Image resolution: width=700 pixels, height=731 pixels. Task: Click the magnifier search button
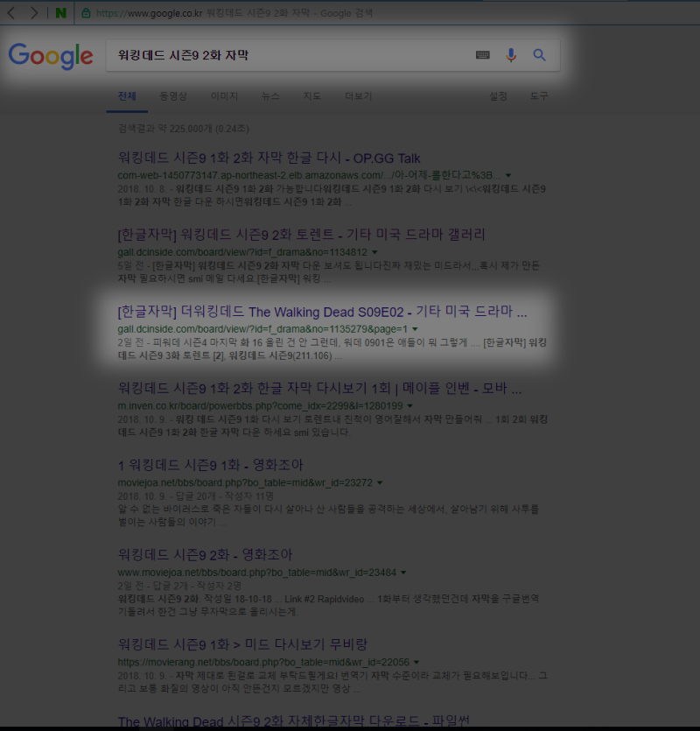point(539,55)
